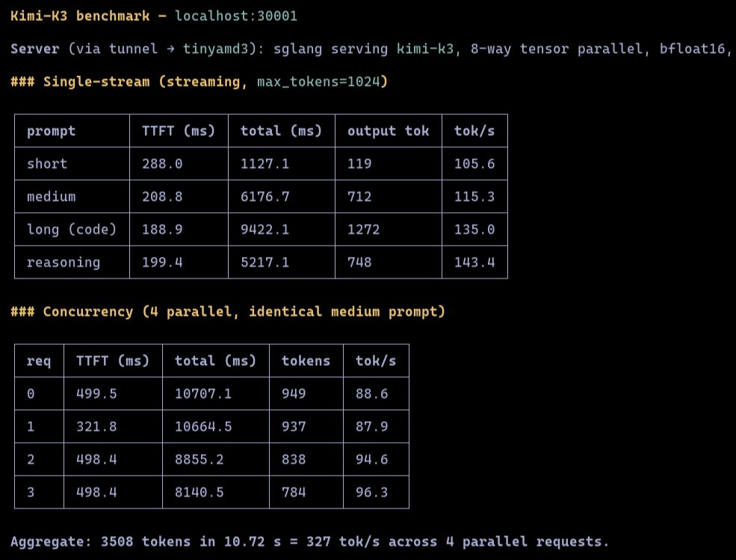Click the 'Kimi-K3 benchmark' title text

pos(80,16)
